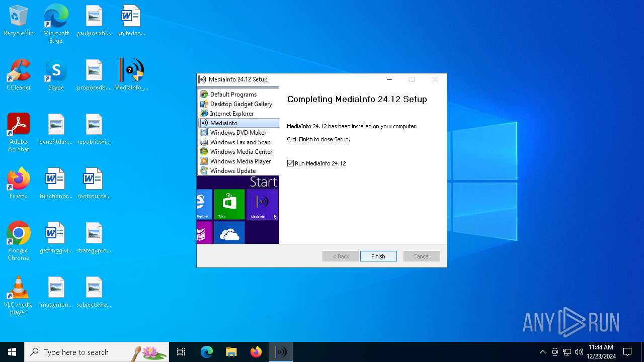
Task: Select the gettinggivi... Word document
Action: 56,238
